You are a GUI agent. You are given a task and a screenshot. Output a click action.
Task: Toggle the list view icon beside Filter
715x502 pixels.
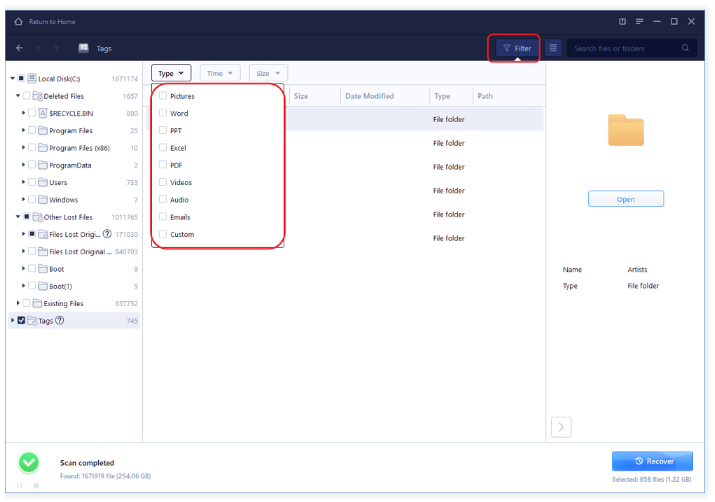[x=553, y=48]
